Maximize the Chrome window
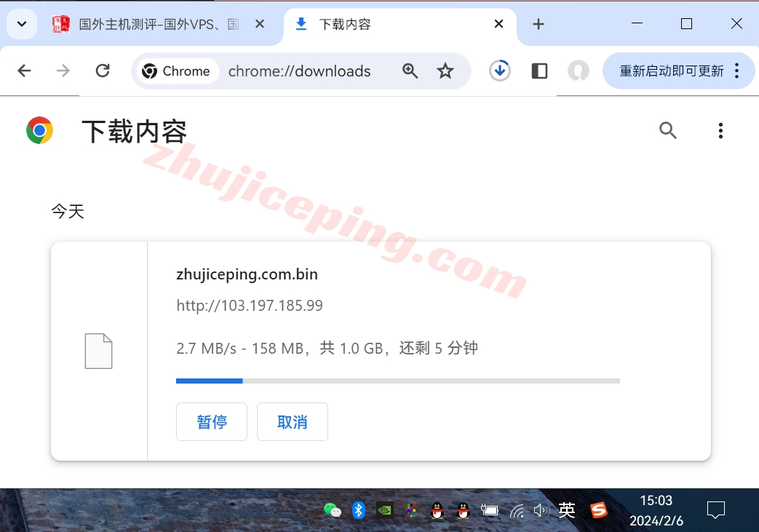This screenshot has height=532, width=759. (686, 23)
